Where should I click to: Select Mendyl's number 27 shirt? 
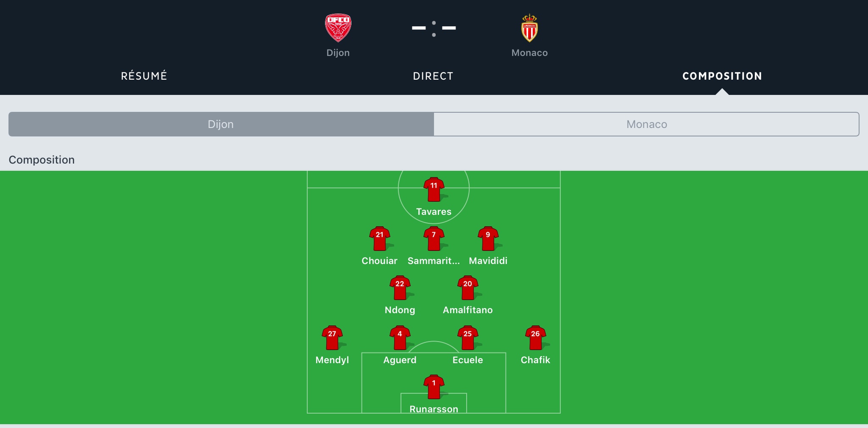point(332,337)
